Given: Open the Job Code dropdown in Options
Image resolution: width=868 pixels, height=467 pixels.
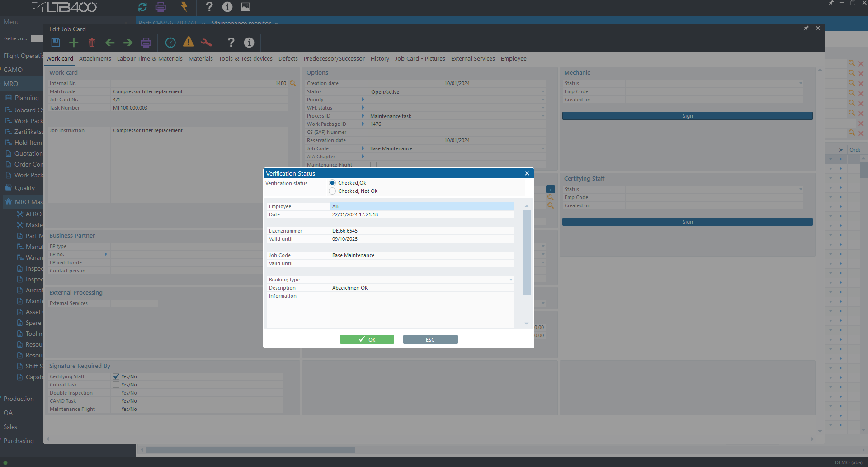Looking at the screenshot, I should [542, 148].
